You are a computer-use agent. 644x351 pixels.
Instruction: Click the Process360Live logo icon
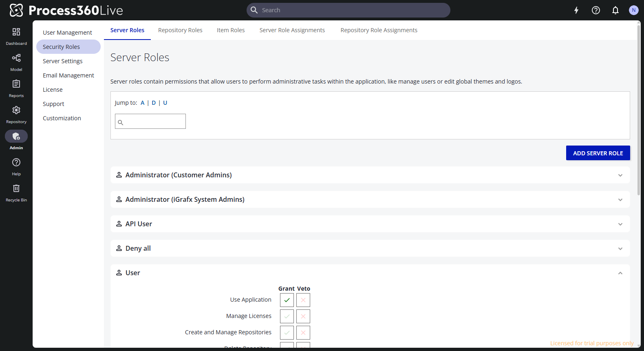point(16,10)
